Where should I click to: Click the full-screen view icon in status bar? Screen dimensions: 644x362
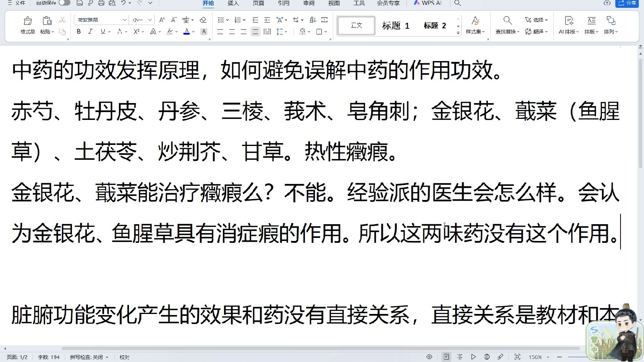518,356
